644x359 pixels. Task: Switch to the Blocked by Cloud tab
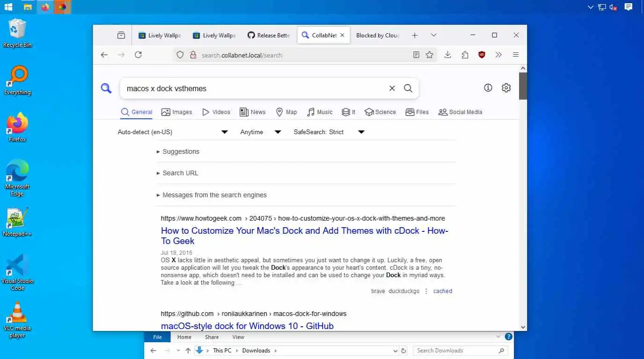pos(377,35)
